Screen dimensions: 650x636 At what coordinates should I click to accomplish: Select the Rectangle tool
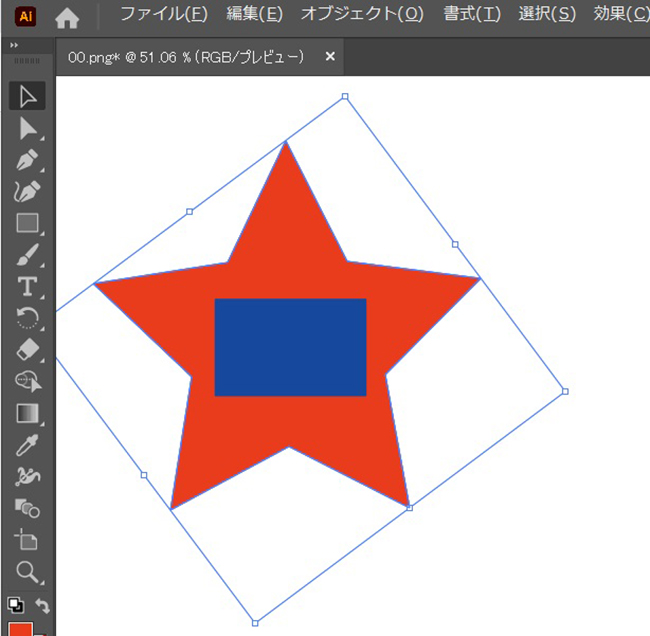tap(27, 223)
